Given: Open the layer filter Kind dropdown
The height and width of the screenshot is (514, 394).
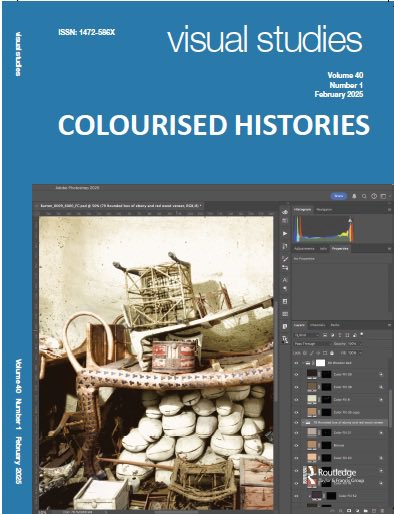Looking at the screenshot, I should (x=307, y=335).
